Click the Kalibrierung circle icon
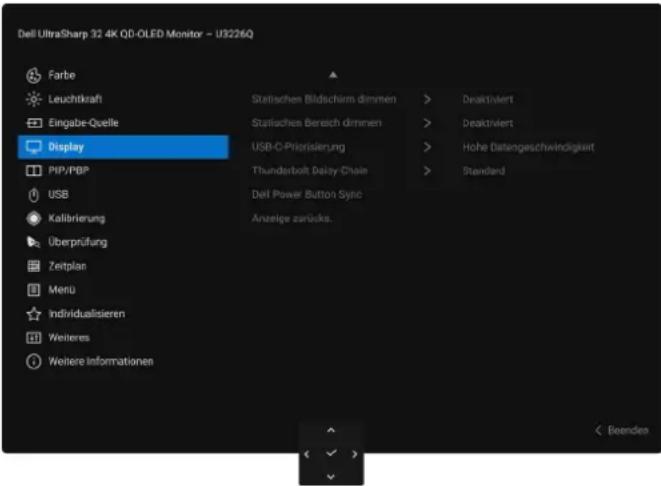 tap(34, 218)
